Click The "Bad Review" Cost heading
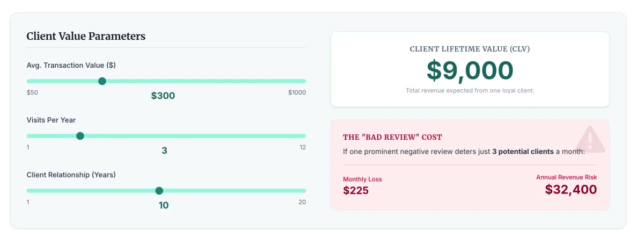 tap(392, 137)
